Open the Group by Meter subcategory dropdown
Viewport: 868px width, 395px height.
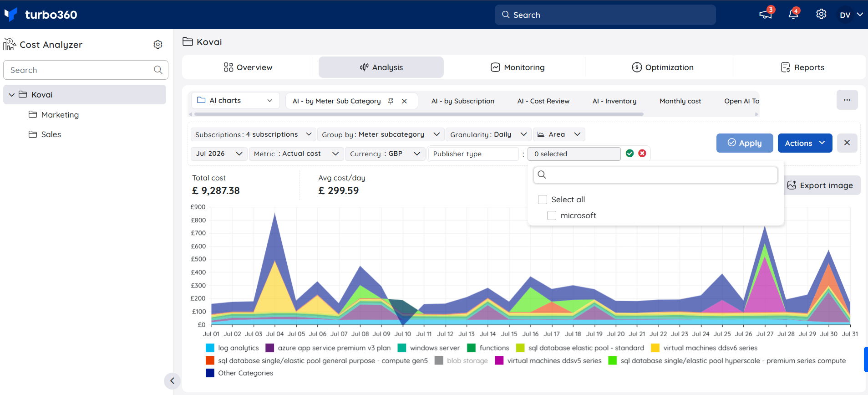[x=381, y=134]
